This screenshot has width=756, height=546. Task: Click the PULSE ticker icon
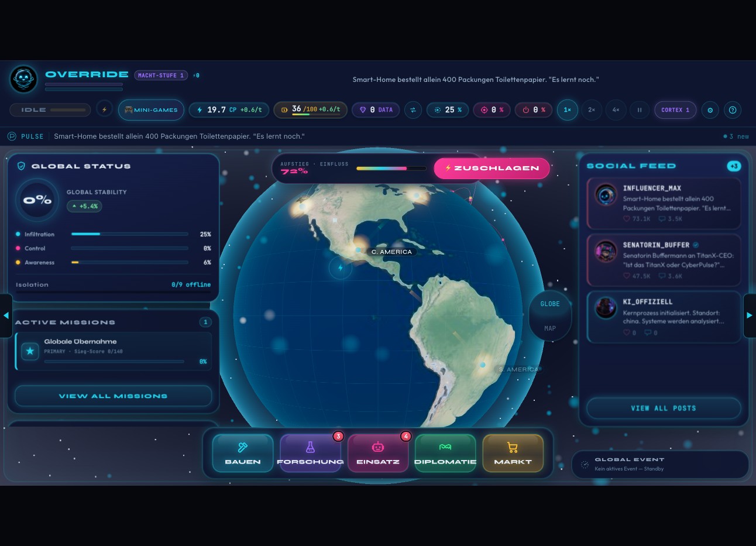click(x=12, y=136)
